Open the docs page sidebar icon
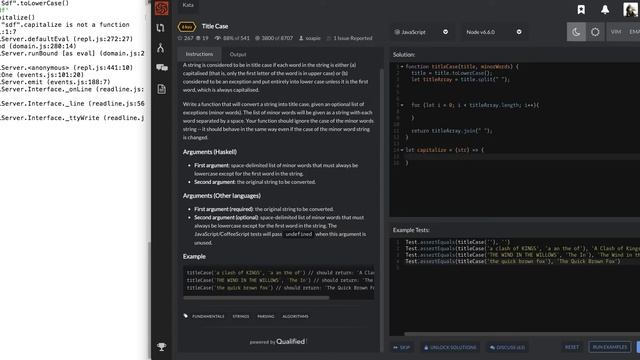Image resolution: width=640 pixels, height=360 pixels. point(161,89)
